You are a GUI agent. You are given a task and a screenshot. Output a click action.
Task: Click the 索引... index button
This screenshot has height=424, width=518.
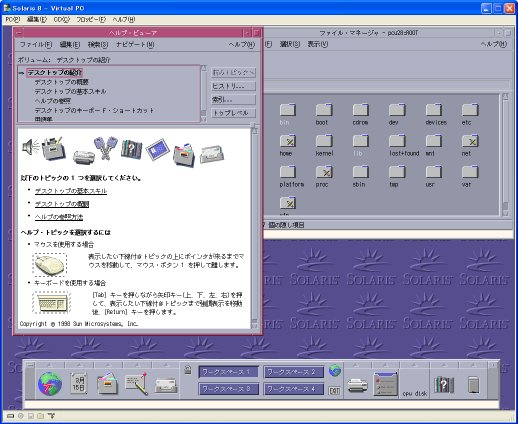pos(233,99)
